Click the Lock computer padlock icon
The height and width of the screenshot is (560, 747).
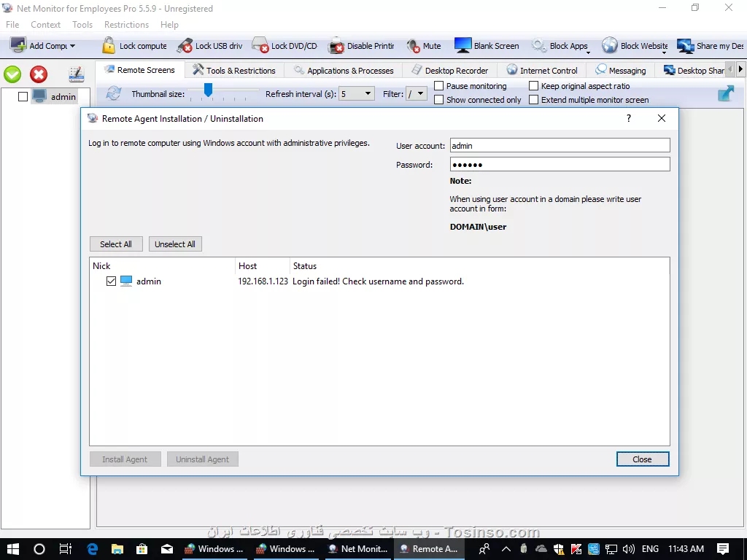pos(109,46)
